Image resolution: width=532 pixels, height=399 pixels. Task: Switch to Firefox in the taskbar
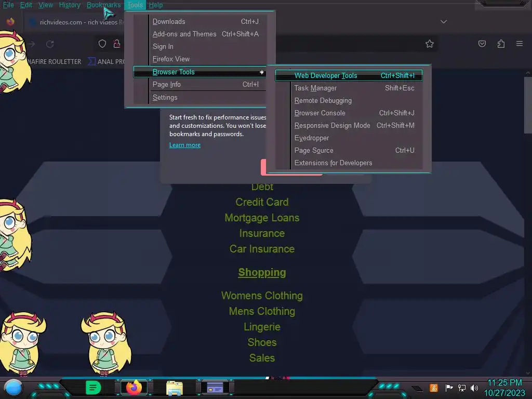[x=134, y=388]
